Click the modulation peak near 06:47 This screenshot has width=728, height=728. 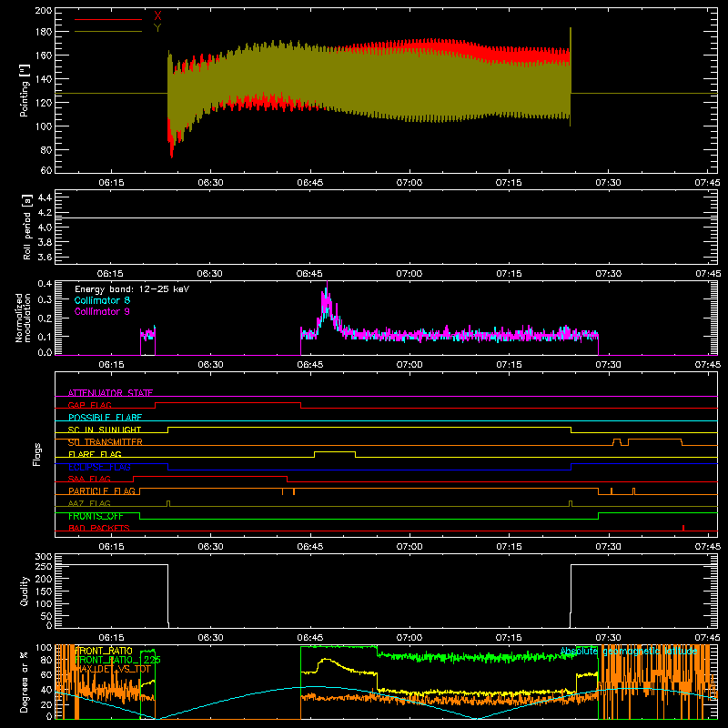point(327,298)
